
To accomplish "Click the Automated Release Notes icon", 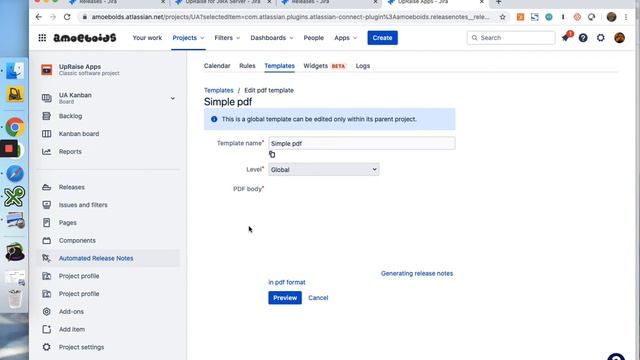I will [47, 258].
